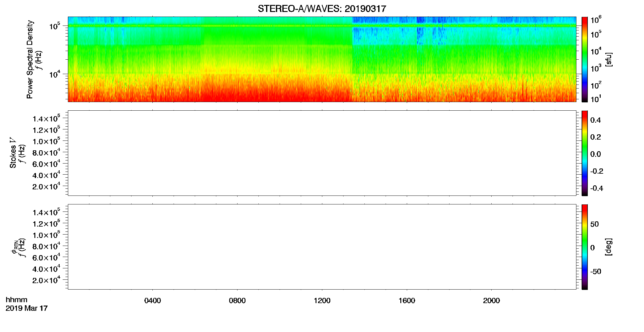Click the empty phi RTN plot panel
The width and height of the screenshot is (644, 332).
322,247
